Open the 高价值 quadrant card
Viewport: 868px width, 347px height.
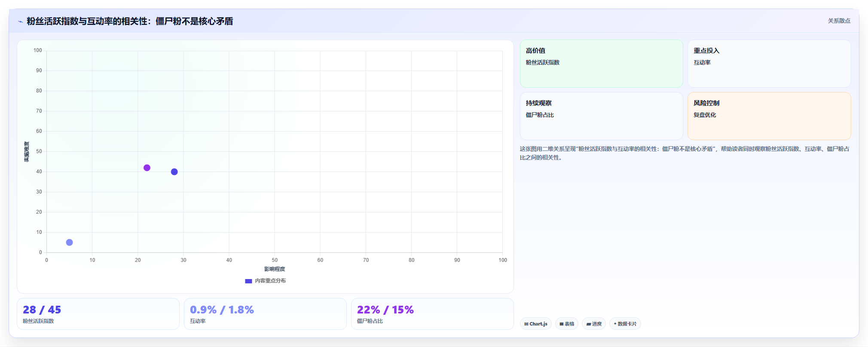(601, 64)
